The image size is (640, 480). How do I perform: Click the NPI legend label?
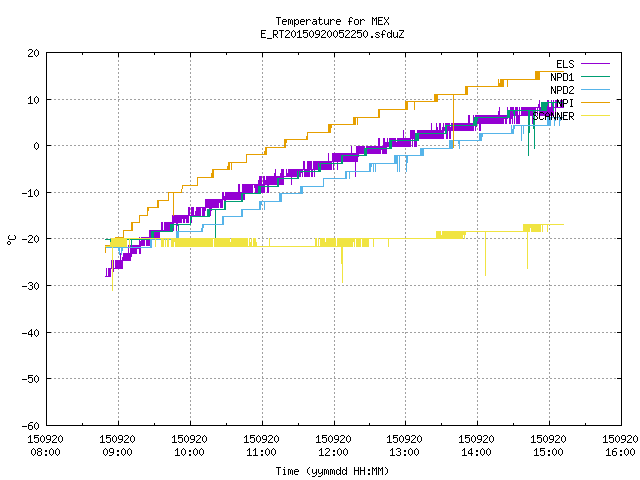click(565, 103)
